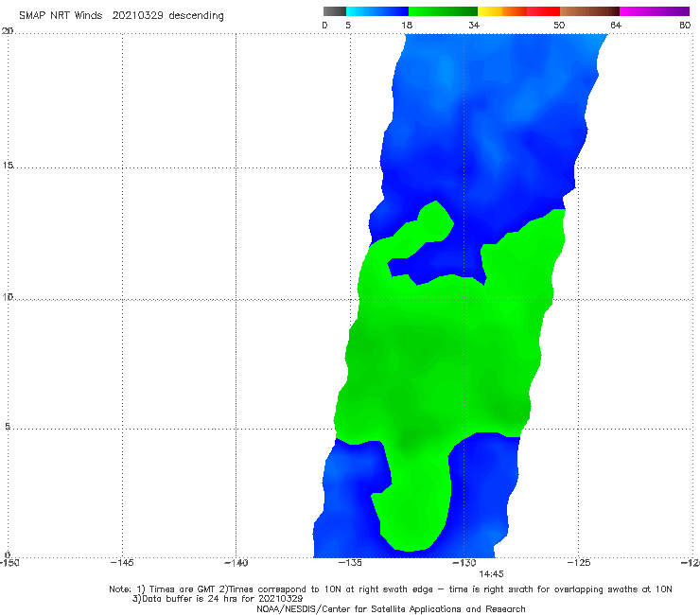Click the longitude label '-140'

236,563
